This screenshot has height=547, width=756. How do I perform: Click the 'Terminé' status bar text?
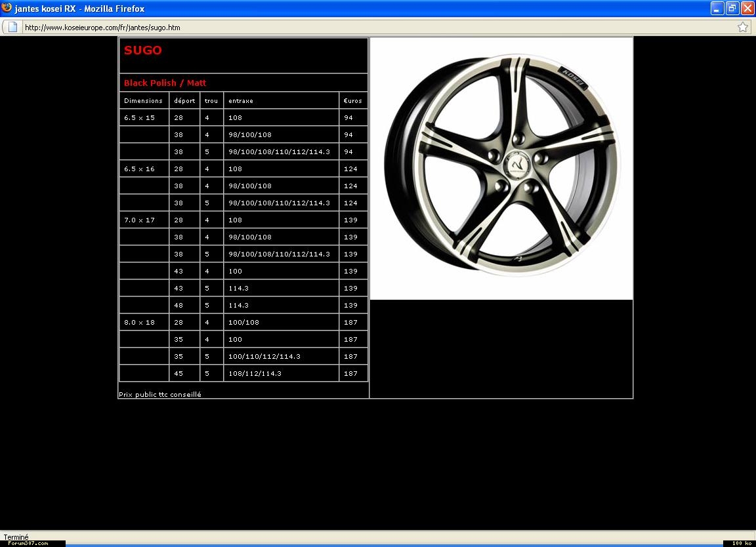coord(16,537)
